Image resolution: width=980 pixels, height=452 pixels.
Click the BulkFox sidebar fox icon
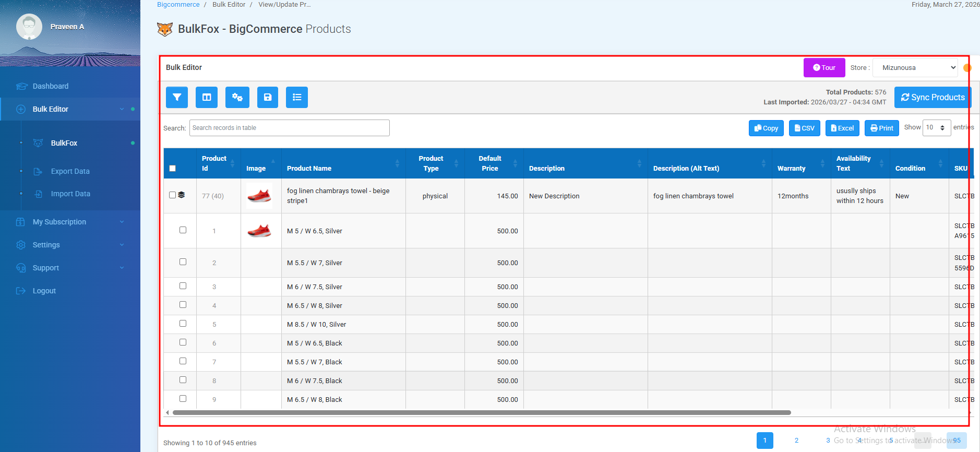click(38, 143)
